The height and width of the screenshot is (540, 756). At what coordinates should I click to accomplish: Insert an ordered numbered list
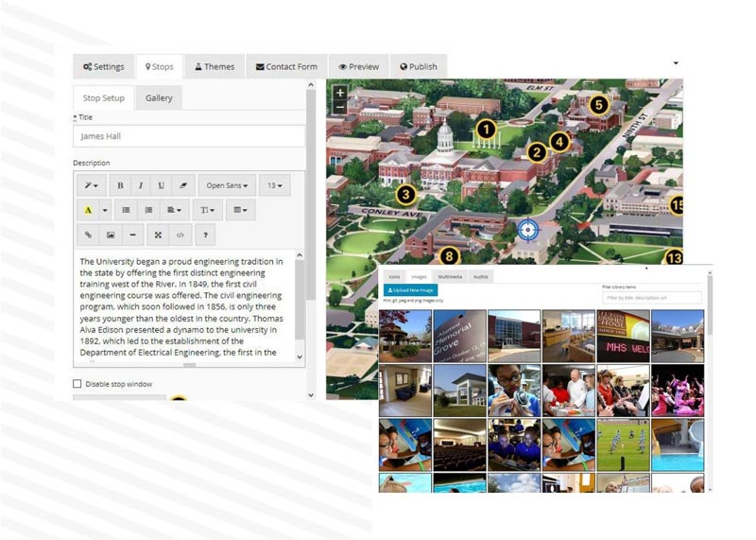tap(148, 210)
